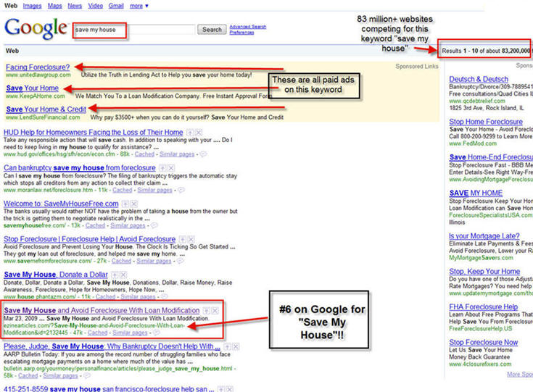Remove the SaveMyHouseFree.com result
Image resolution: width=533 pixels, height=392 pixels.
134,204
